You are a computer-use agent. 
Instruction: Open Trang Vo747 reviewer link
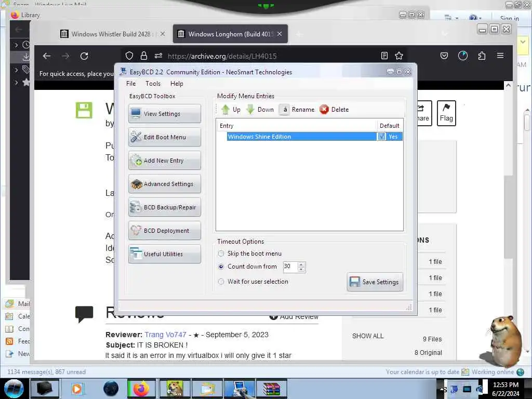point(165,335)
